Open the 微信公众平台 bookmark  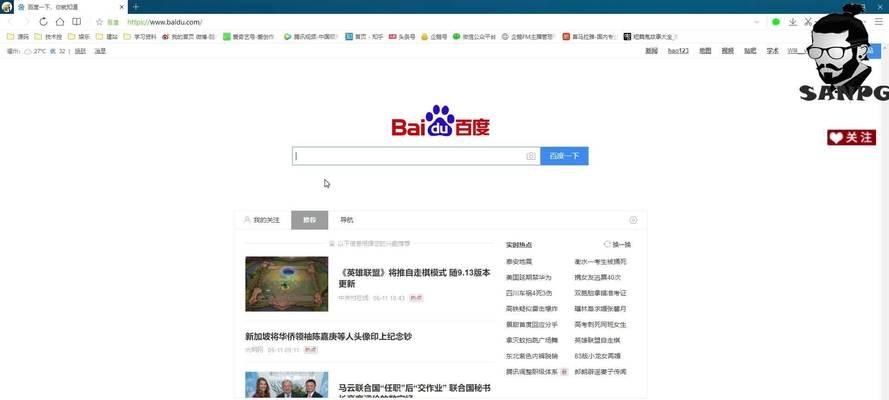coord(474,37)
